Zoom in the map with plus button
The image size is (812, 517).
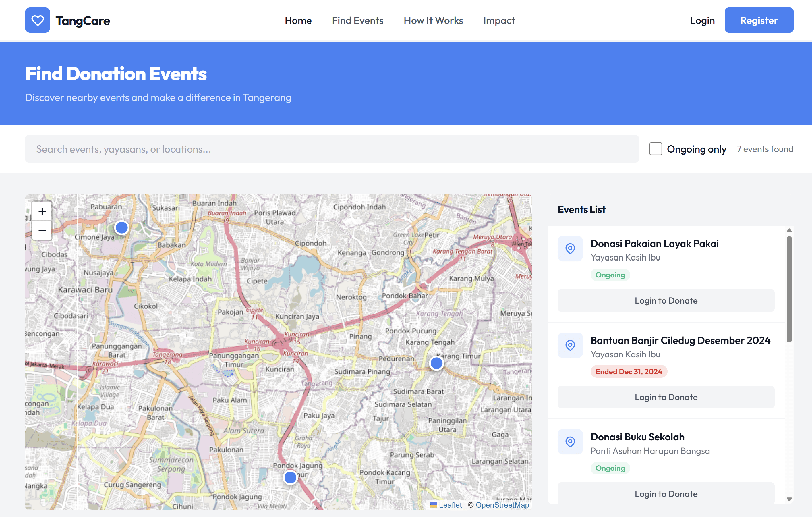(x=42, y=211)
